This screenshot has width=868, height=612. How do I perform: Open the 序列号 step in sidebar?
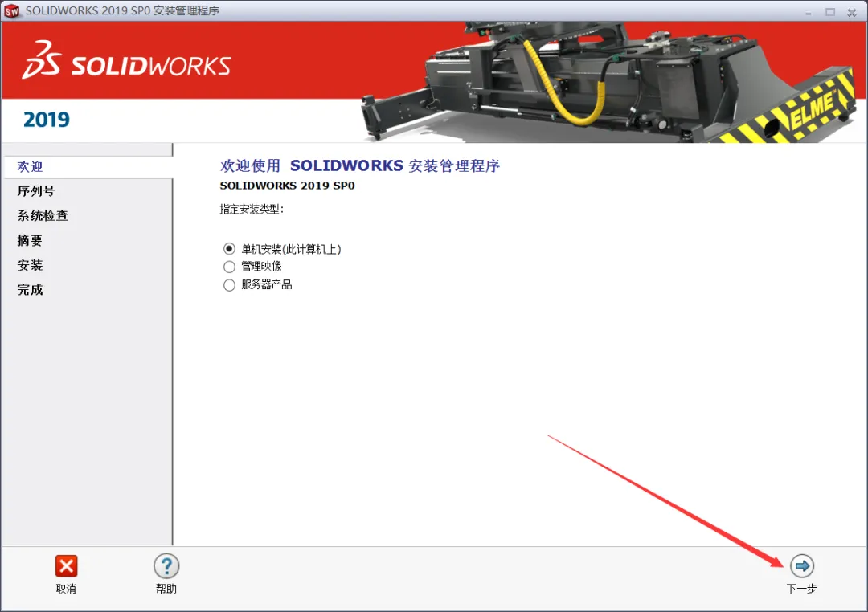coord(36,191)
